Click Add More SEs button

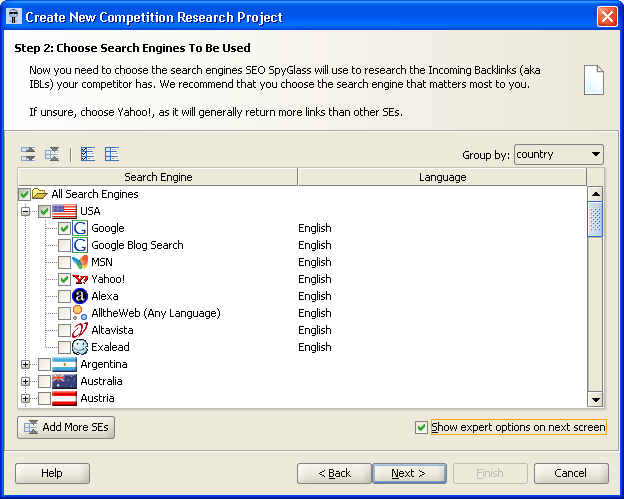point(66,427)
